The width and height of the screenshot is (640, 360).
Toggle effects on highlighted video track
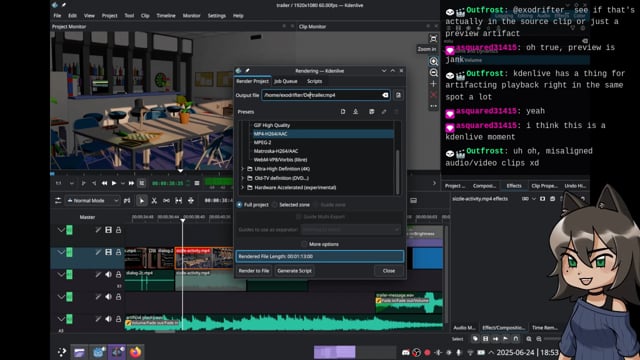(98, 252)
